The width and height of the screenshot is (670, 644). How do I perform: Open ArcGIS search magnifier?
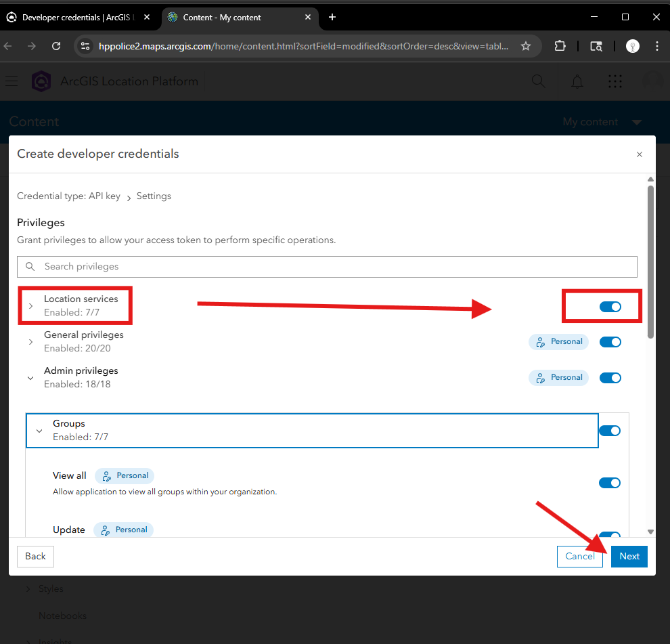pyautogui.click(x=539, y=81)
